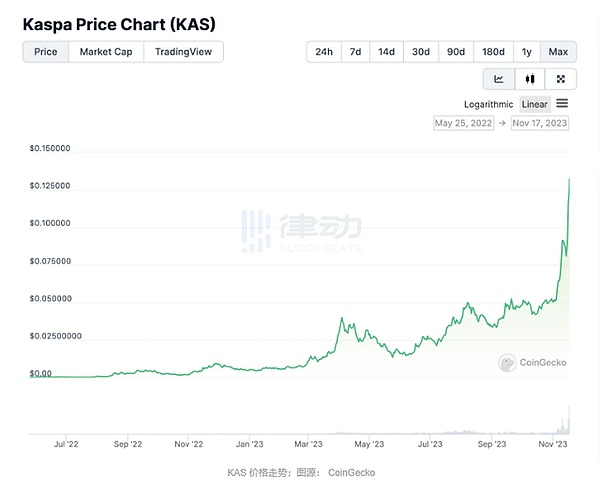Switch to Market Cap tab
The image size is (600, 480).
106,52
